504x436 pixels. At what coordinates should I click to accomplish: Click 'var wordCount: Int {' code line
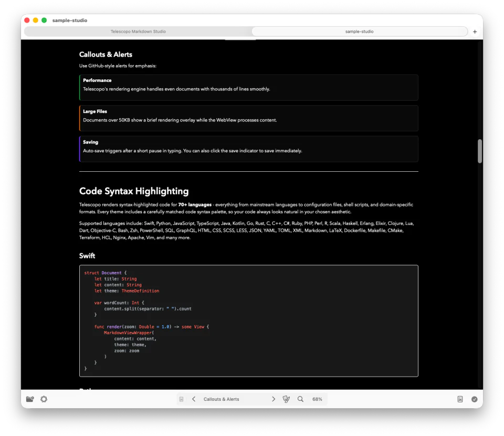pyautogui.click(x=119, y=303)
